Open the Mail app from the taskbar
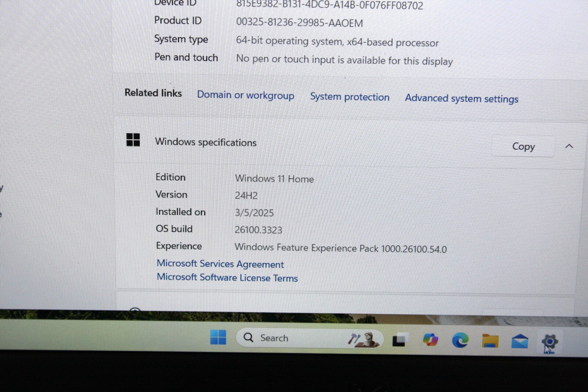 click(520, 341)
